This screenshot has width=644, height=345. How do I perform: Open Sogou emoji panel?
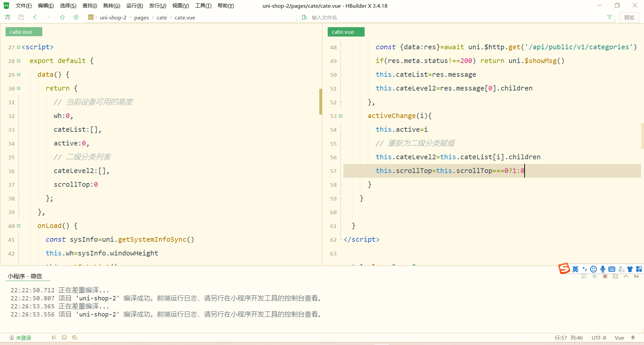pos(593,269)
